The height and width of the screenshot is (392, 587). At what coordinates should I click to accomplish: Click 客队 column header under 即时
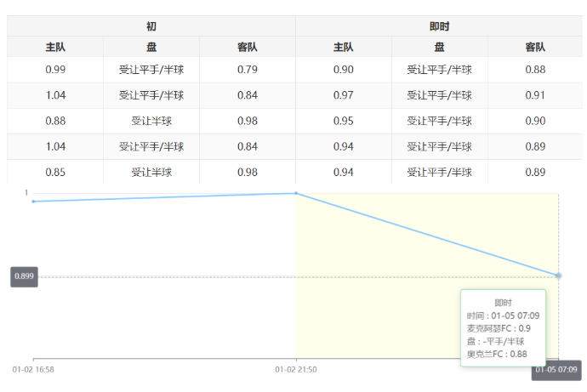[535, 48]
